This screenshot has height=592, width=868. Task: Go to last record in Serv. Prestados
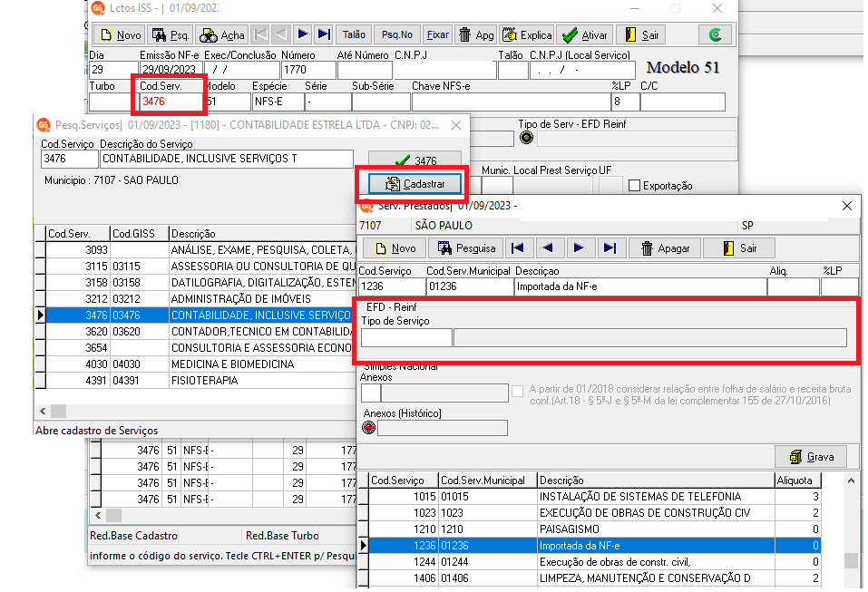tap(610, 248)
